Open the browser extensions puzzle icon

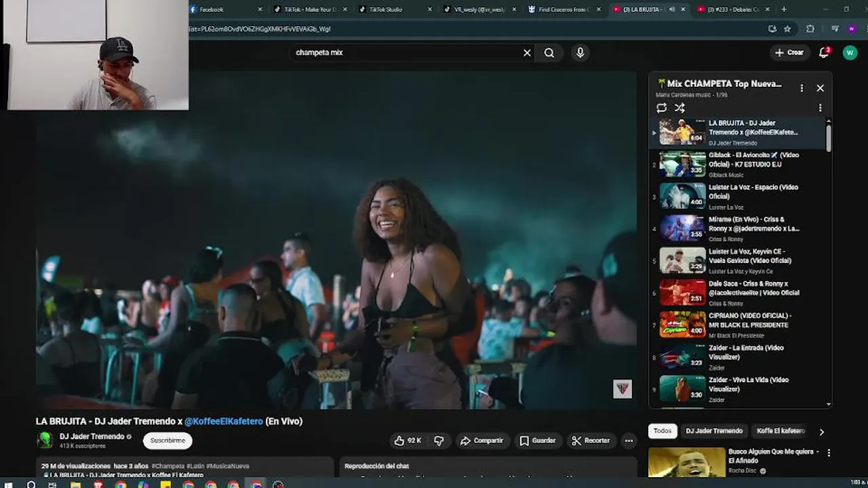pos(810,29)
